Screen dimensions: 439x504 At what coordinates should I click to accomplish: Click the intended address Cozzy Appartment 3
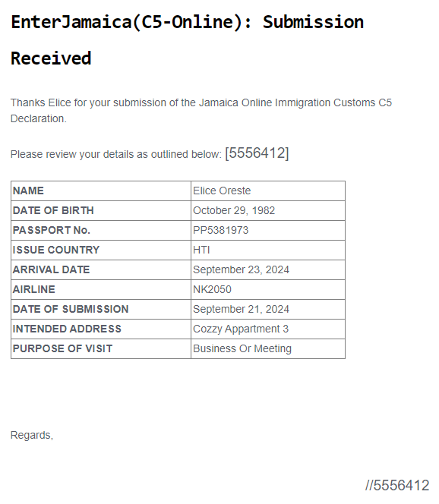[x=241, y=329]
